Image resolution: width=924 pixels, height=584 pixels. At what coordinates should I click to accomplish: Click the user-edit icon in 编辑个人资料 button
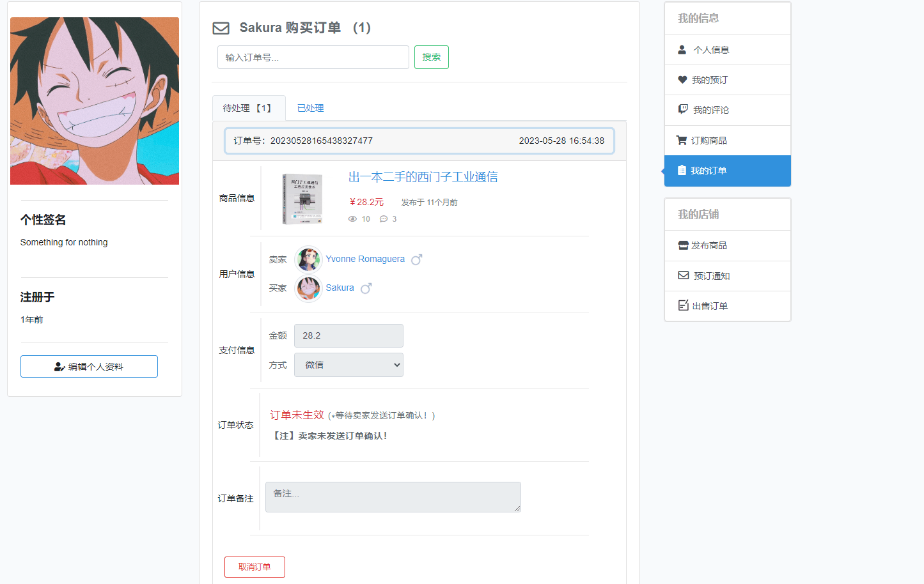click(x=59, y=367)
